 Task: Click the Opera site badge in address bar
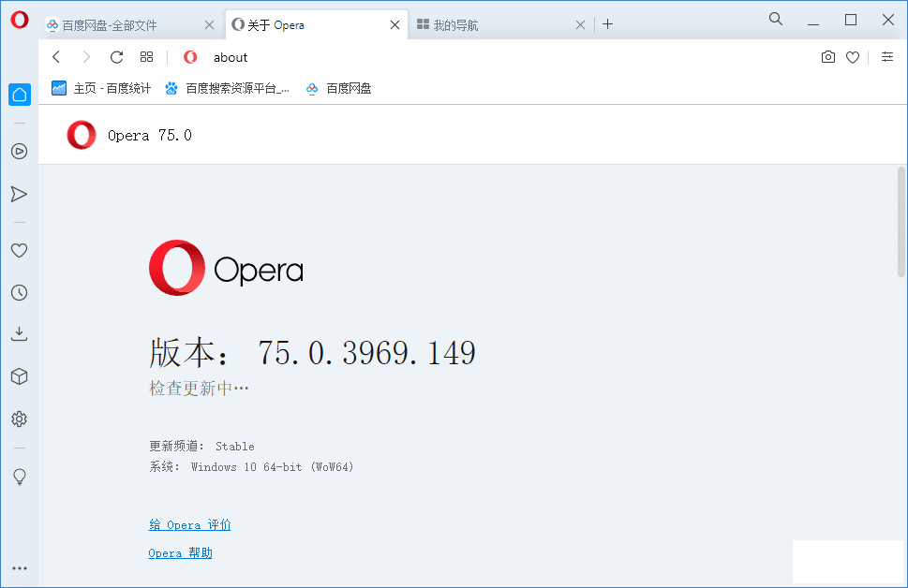click(x=190, y=57)
